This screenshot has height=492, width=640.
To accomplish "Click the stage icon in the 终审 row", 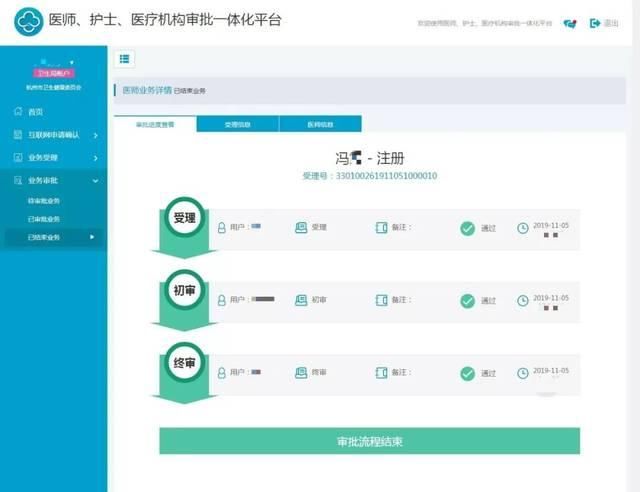I will 301,372.
